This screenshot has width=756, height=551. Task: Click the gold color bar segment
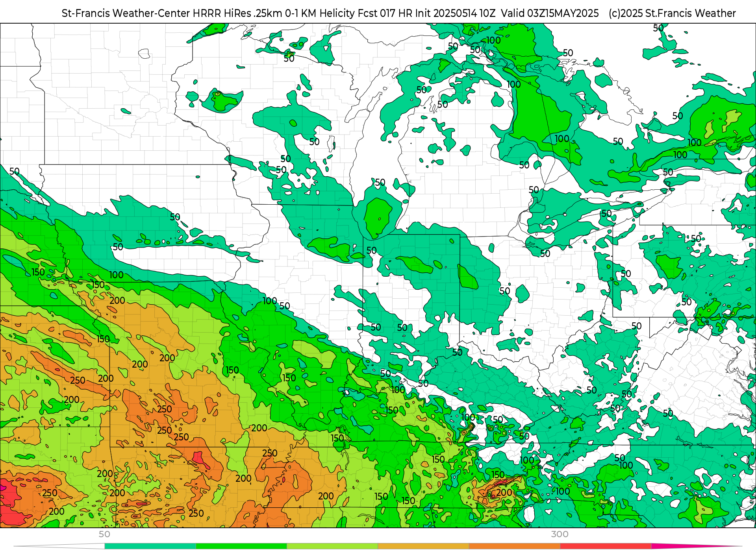click(x=423, y=546)
